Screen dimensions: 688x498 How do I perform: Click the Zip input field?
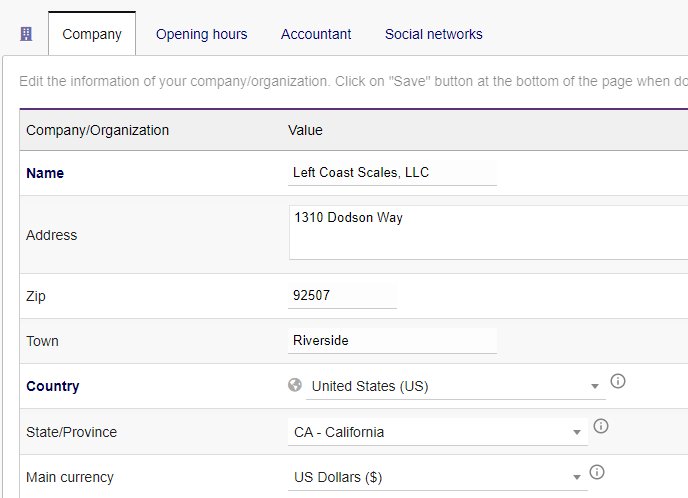342,296
